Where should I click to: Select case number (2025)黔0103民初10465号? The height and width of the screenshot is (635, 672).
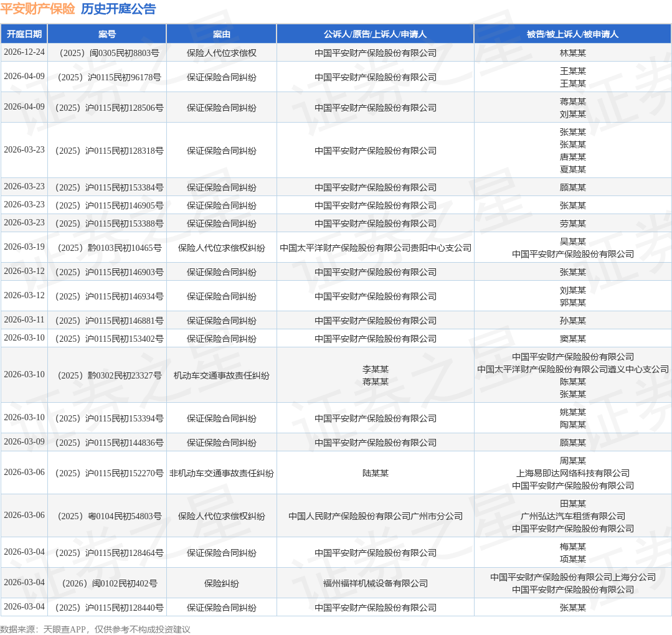point(107,248)
